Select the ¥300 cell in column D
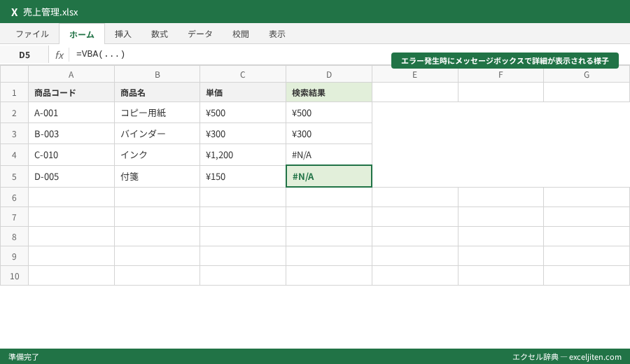630x364 pixels. 329,134
